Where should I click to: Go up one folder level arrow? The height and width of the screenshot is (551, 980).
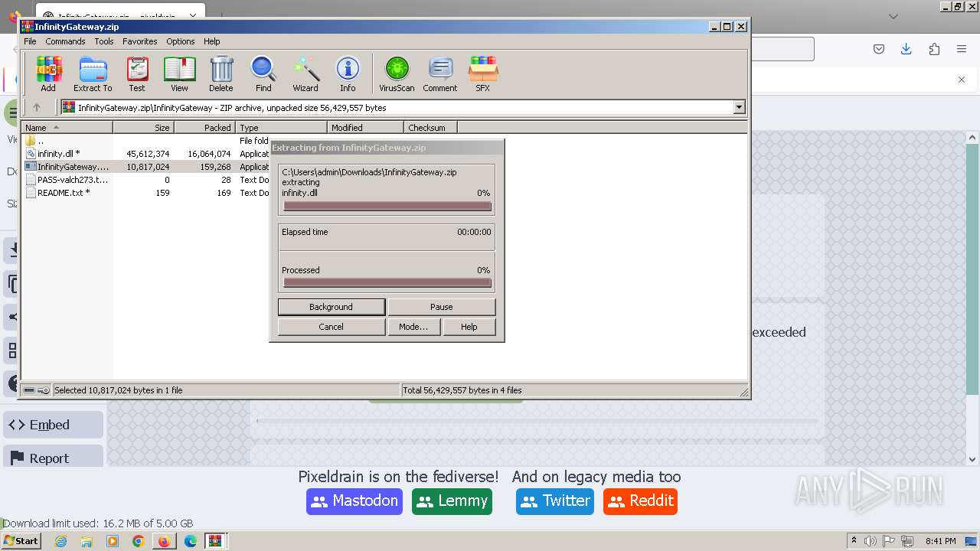(x=36, y=108)
